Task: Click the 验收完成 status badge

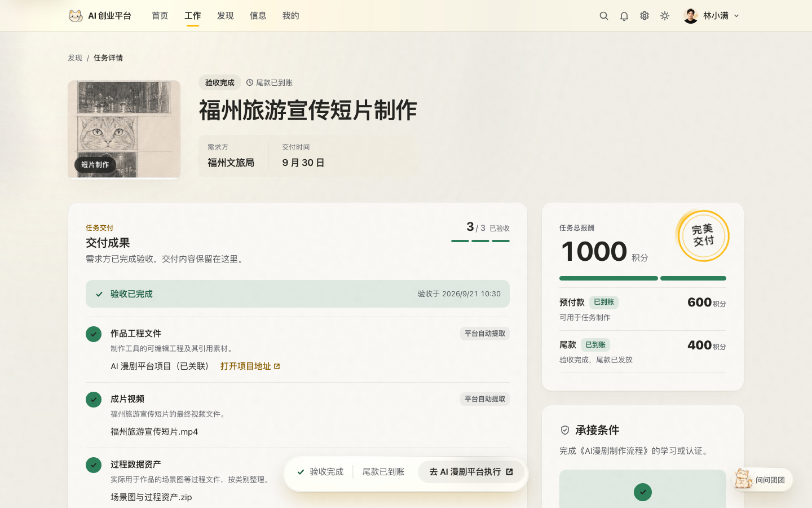Action: tap(220, 82)
